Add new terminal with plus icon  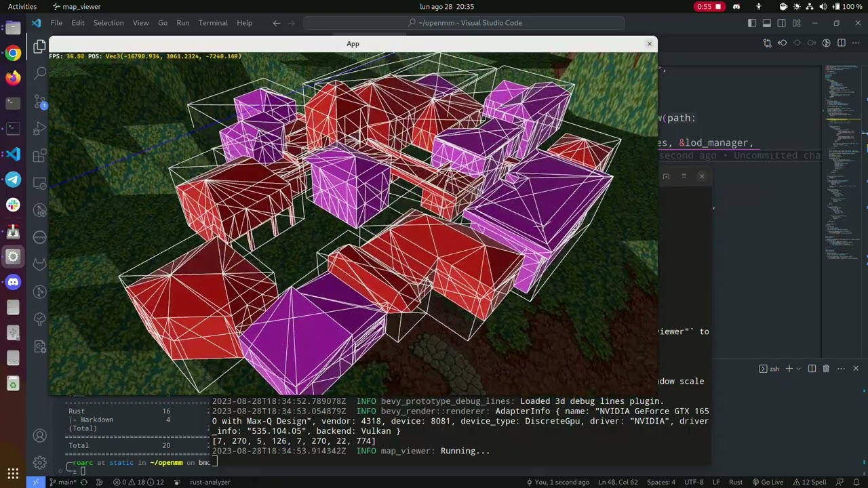[789, 369]
